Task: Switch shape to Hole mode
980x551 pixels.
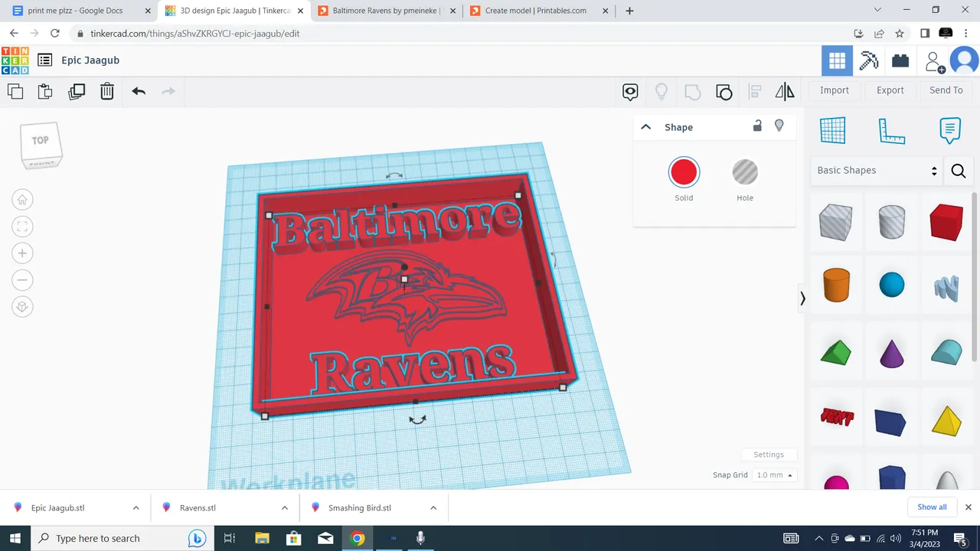Action: click(745, 171)
